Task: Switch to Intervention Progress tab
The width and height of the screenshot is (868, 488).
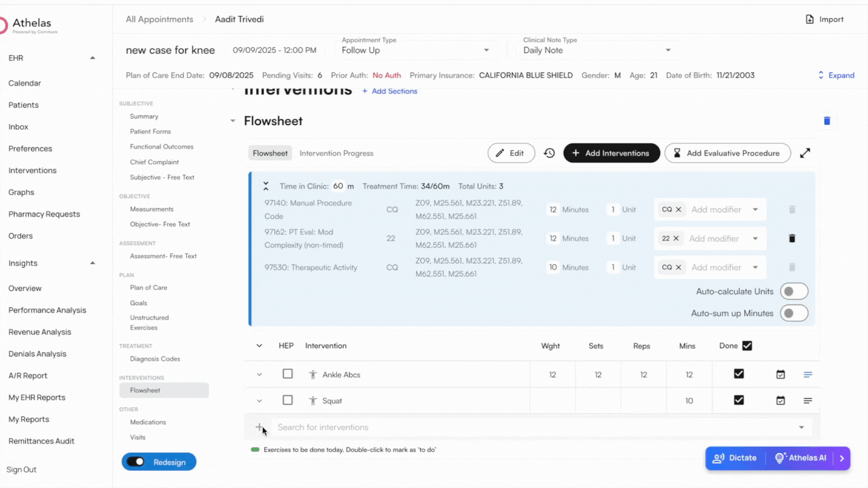Action: tap(336, 153)
